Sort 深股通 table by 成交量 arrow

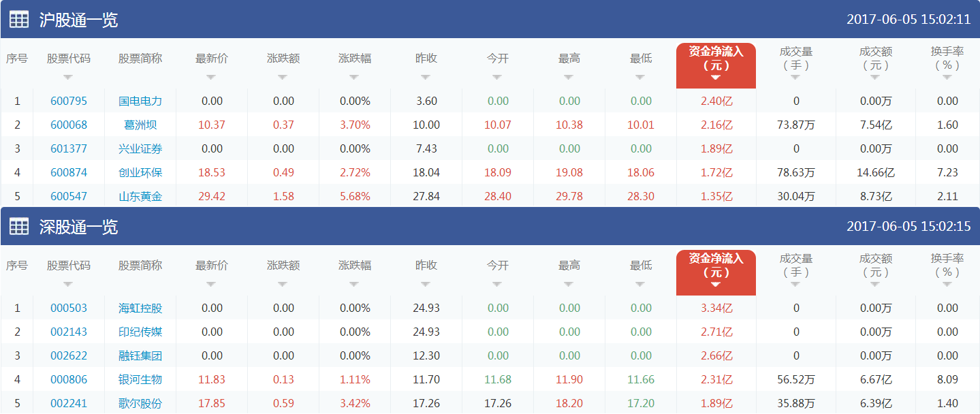795,284
